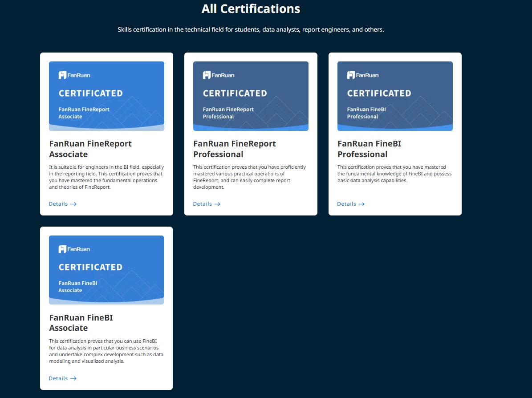Click the 'possess basic data analysis capabilities' description
The width and height of the screenshot is (532, 398).
point(394,174)
